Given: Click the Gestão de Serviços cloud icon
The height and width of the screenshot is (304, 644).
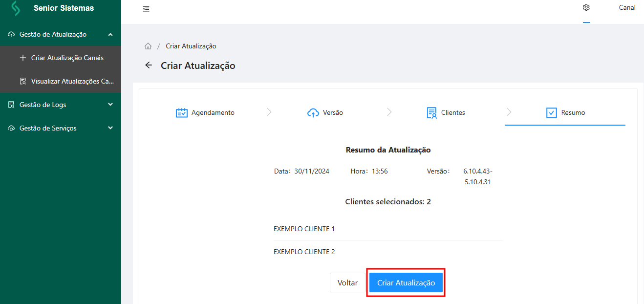Looking at the screenshot, I should (11, 128).
